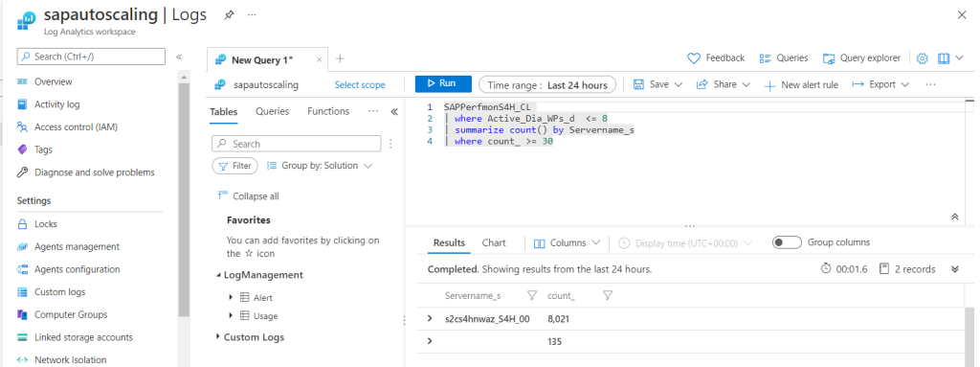Viewport: 980px width, 367px height.
Task: Click the pin icon beside Logs title
Action: [229, 15]
